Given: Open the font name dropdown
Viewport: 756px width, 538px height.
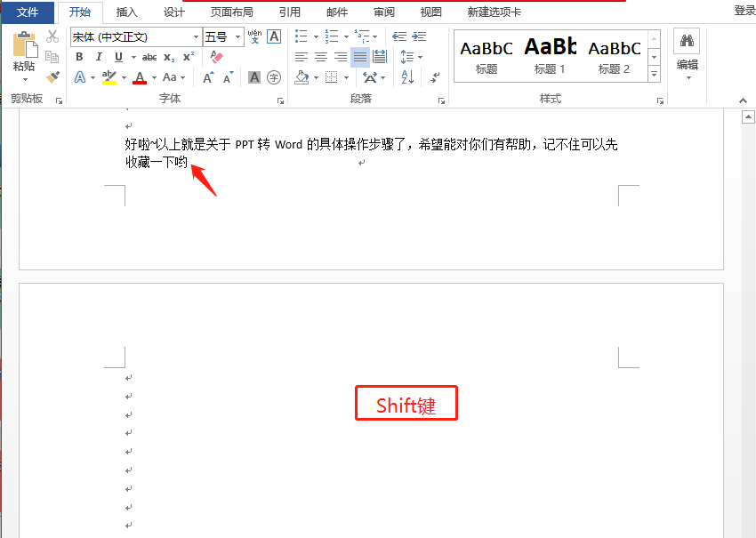Looking at the screenshot, I should tap(196, 37).
